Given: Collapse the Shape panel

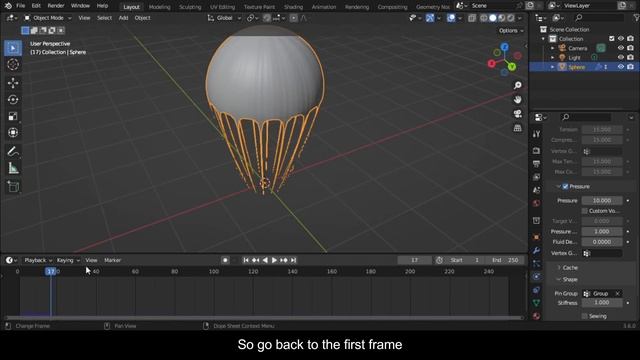Looking at the screenshot, I should (570, 280).
